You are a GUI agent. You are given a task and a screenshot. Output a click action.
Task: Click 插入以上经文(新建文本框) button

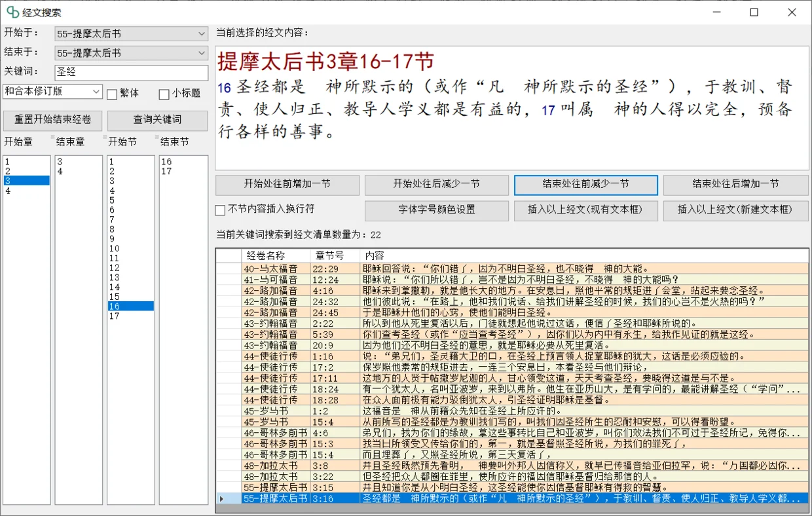736,210
